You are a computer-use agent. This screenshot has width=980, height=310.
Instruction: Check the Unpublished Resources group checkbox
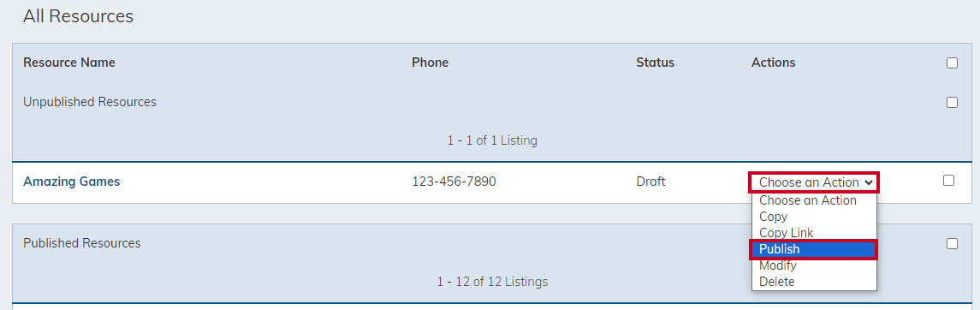[952, 103]
